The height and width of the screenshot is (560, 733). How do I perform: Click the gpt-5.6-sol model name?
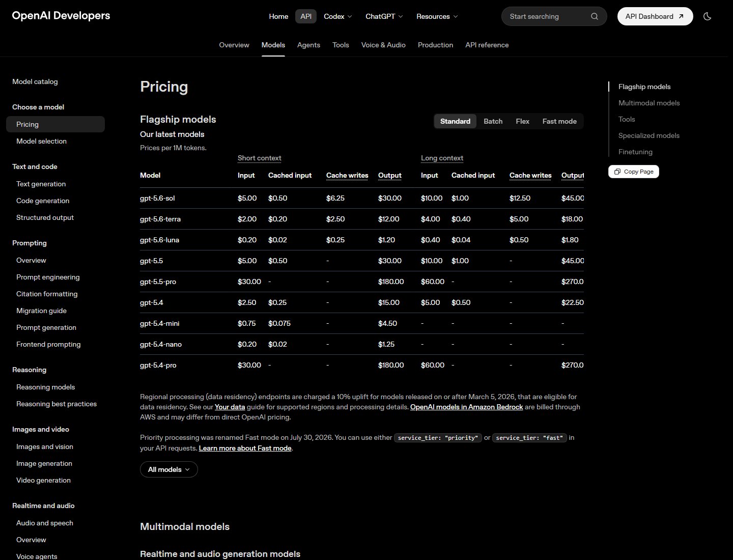[x=157, y=198]
